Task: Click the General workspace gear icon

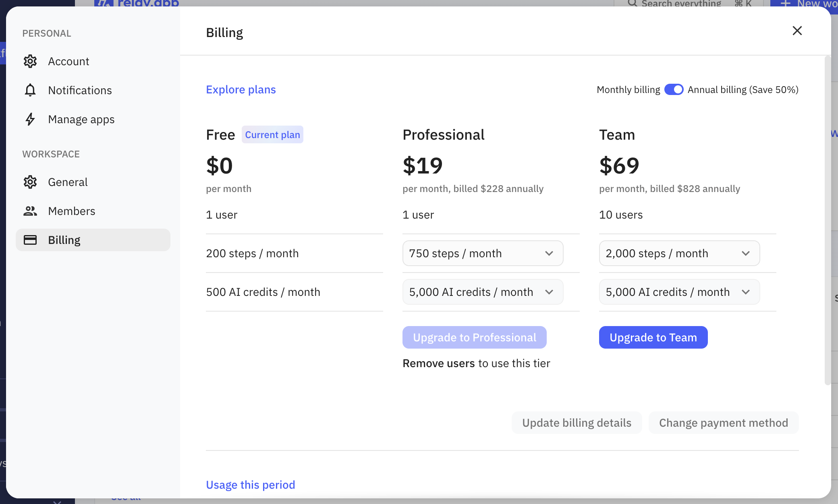Action: pyautogui.click(x=30, y=182)
